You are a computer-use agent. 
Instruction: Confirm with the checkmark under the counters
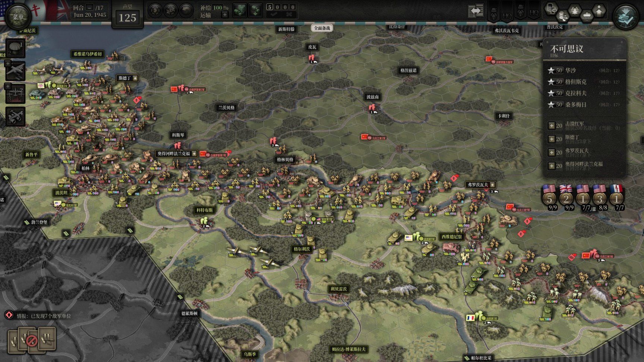tap(274, 14)
